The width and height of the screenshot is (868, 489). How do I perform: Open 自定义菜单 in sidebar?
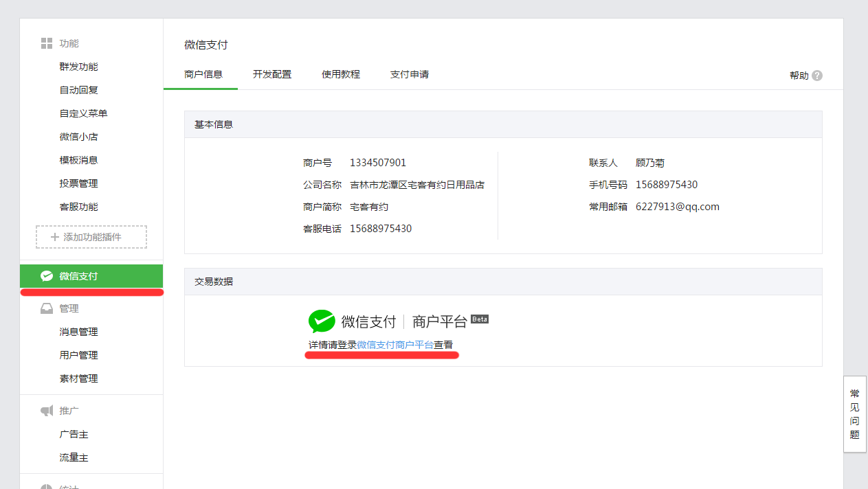pos(83,113)
